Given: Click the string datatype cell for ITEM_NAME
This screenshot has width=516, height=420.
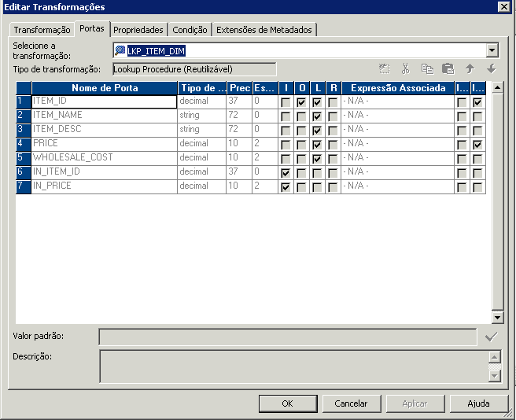Looking at the screenshot, I should click(x=201, y=116).
